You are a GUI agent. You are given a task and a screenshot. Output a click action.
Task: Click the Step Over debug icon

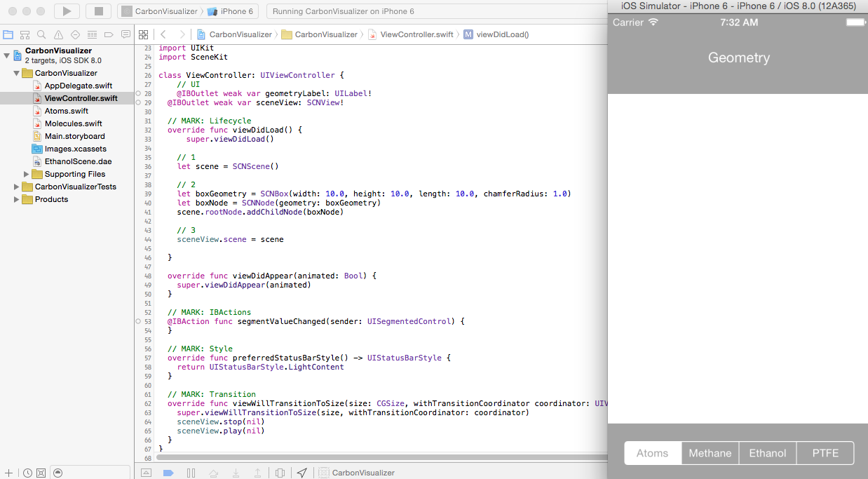(214, 473)
